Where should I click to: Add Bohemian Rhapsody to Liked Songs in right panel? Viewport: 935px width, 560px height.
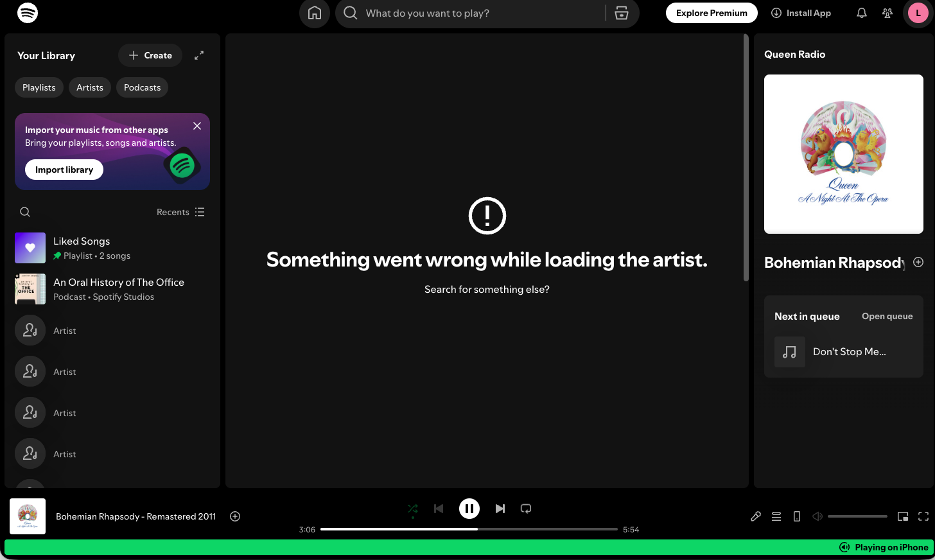(918, 262)
